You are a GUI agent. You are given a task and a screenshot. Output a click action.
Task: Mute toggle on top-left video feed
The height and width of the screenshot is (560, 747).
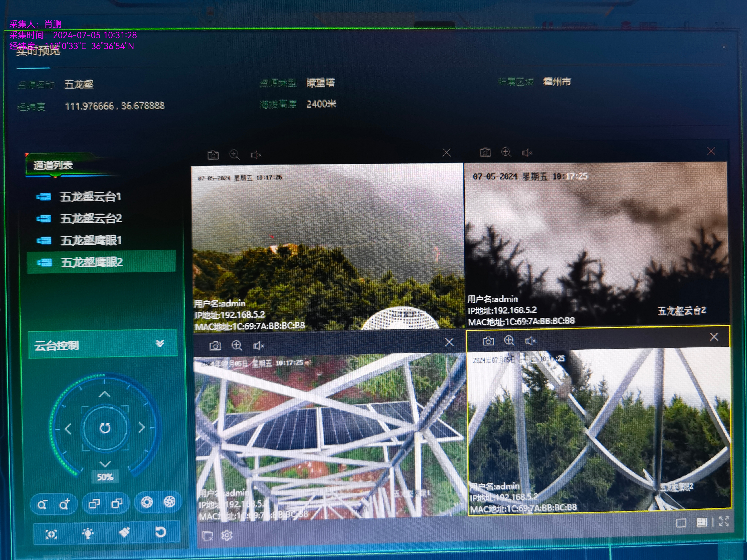coord(256,155)
